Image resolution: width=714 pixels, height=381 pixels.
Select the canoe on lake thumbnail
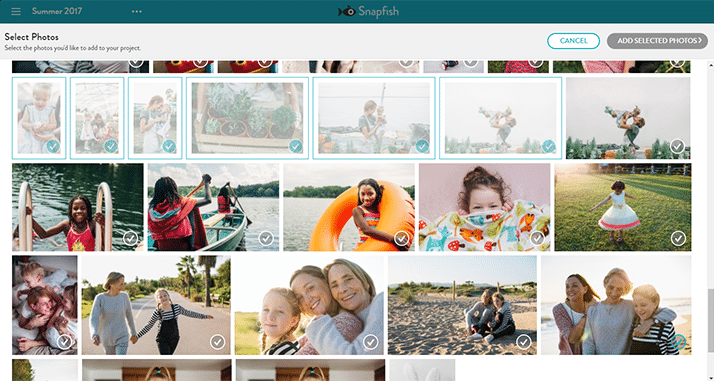213,207
